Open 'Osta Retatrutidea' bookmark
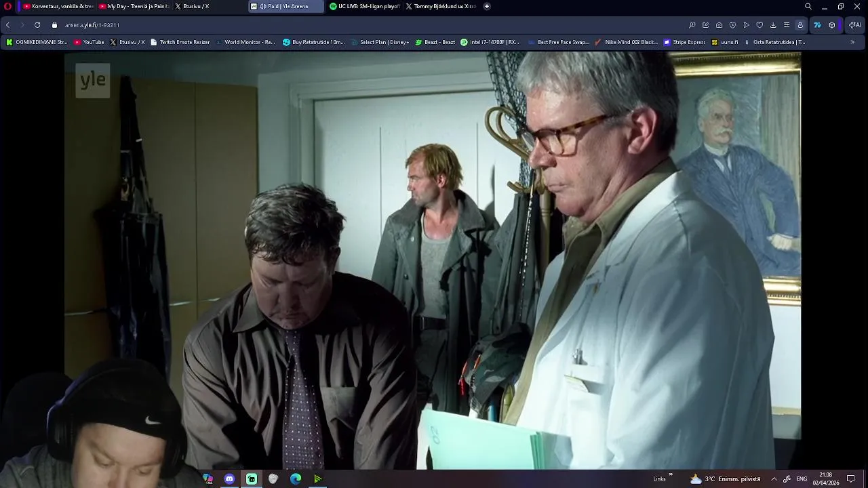This screenshot has height=488, width=868. click(x=774, y=42)
